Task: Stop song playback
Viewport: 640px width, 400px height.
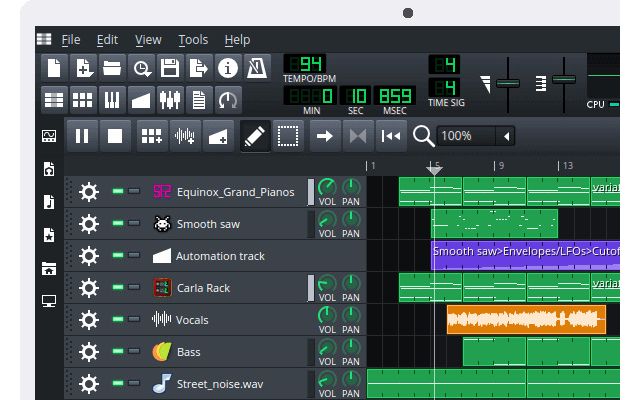Action: tap(115, 136)
